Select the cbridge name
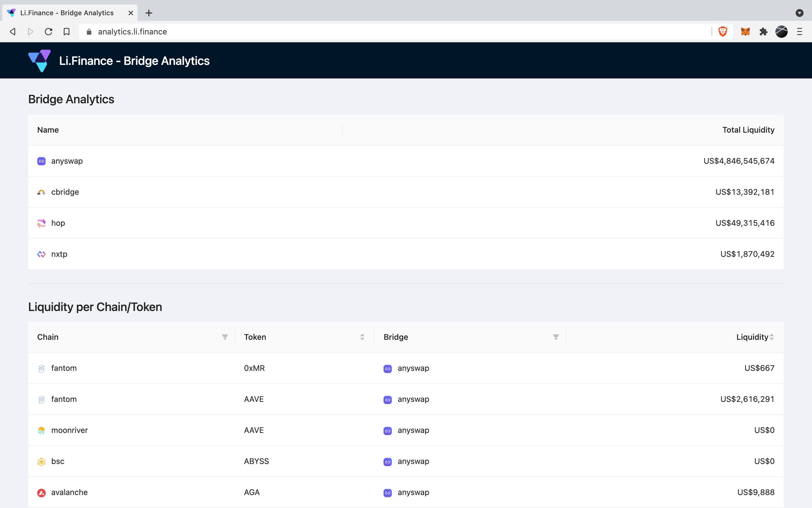812x508 pixels. tap(65, 192)
